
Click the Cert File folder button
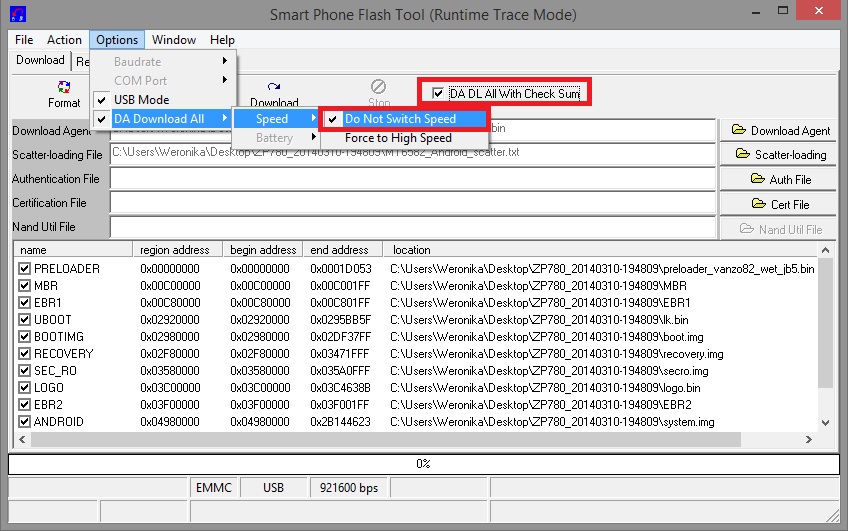point(780,204)
